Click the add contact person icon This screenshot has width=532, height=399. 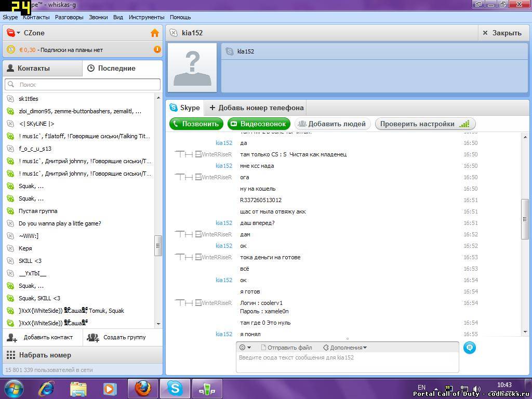[x=12, y=338]
